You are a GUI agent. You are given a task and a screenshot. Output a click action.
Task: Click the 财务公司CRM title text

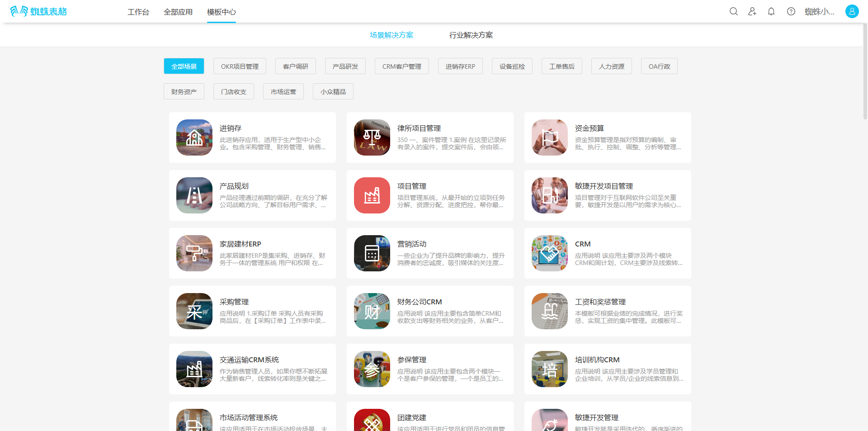pos(420,302)
